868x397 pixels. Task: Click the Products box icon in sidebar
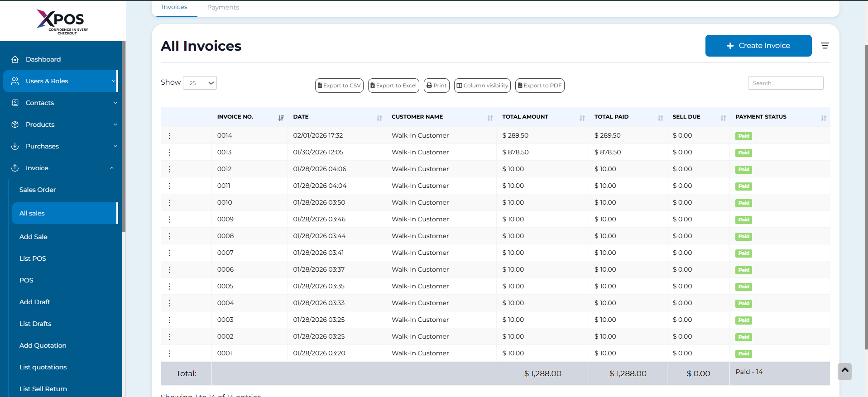pos(15,124)
